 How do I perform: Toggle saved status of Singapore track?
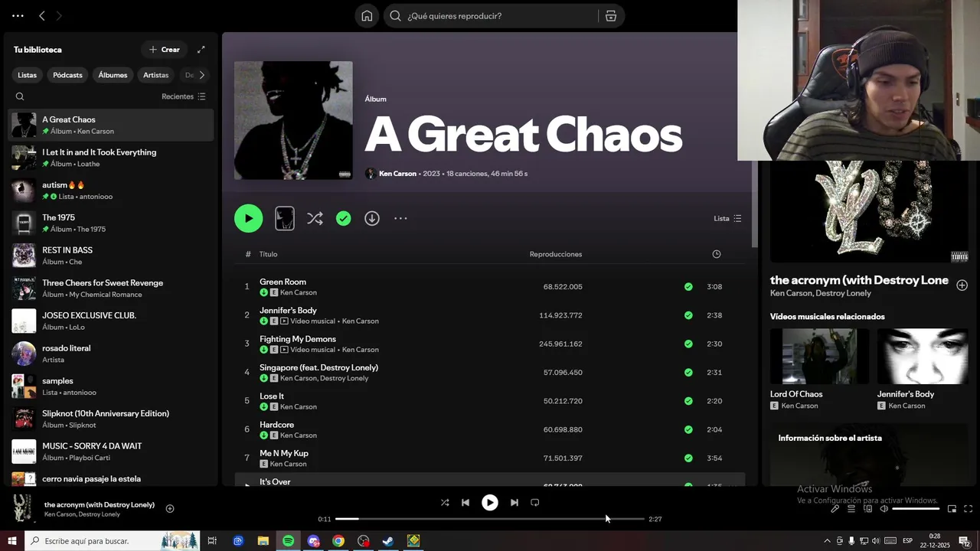tap(688, 373)
